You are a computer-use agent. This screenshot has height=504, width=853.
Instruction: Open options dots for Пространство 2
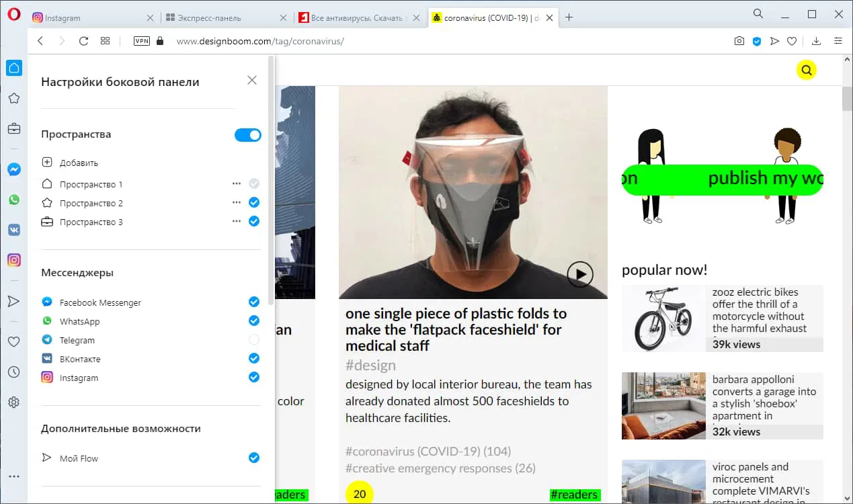tap(236, 202)
